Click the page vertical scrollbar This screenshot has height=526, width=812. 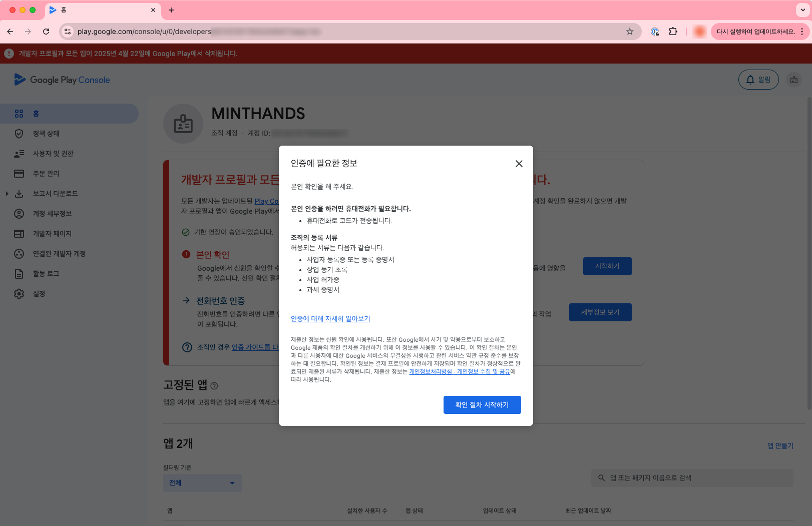pyautogui.click(x=809, y=253)
